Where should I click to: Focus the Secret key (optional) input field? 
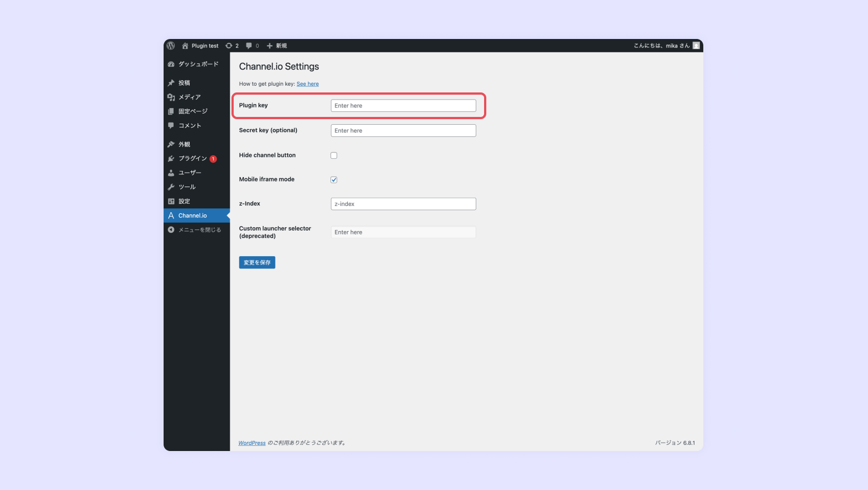[x=403, y=130]
